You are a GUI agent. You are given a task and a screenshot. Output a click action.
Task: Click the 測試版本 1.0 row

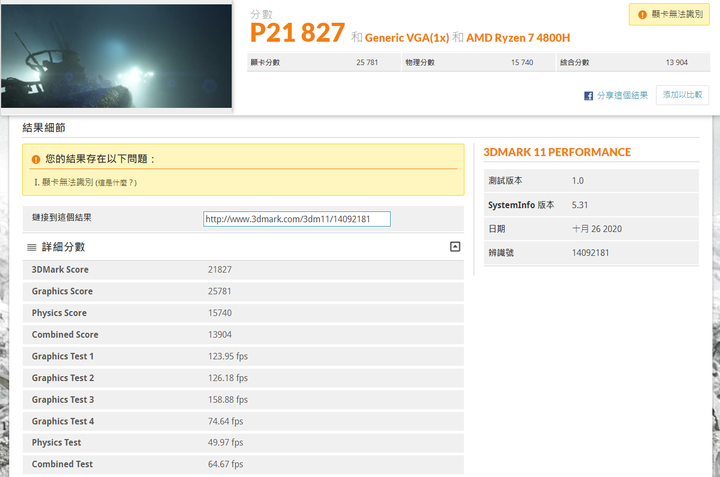point(591,180)
